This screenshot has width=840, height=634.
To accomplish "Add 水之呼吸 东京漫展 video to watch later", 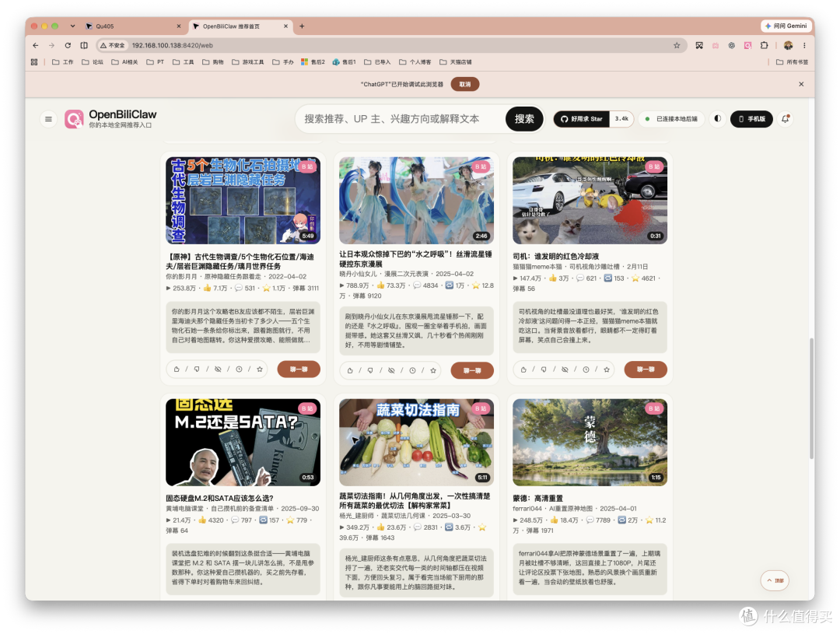I will click(412, 370).
